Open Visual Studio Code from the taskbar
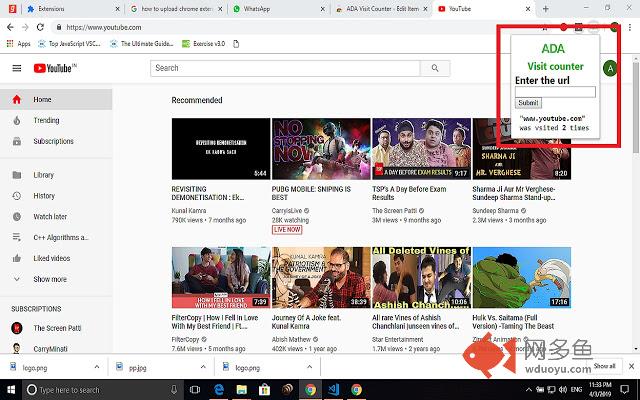 (333, 390)
